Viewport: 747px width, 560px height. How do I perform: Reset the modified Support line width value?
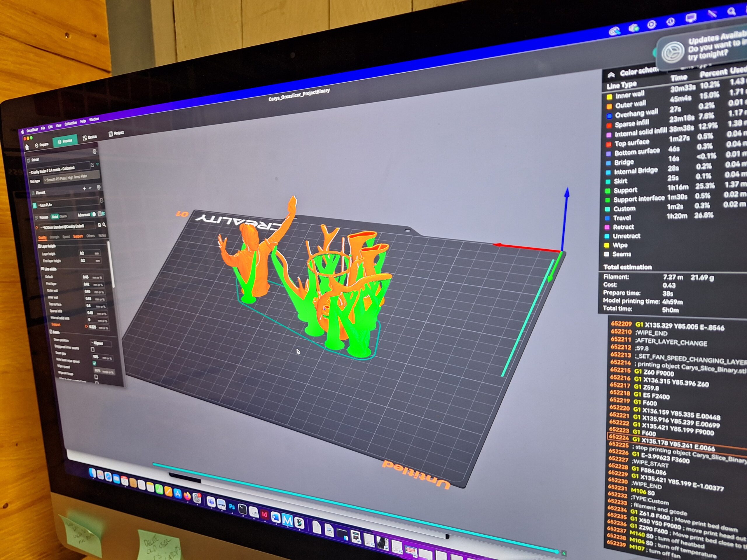(x=86, y=327)
